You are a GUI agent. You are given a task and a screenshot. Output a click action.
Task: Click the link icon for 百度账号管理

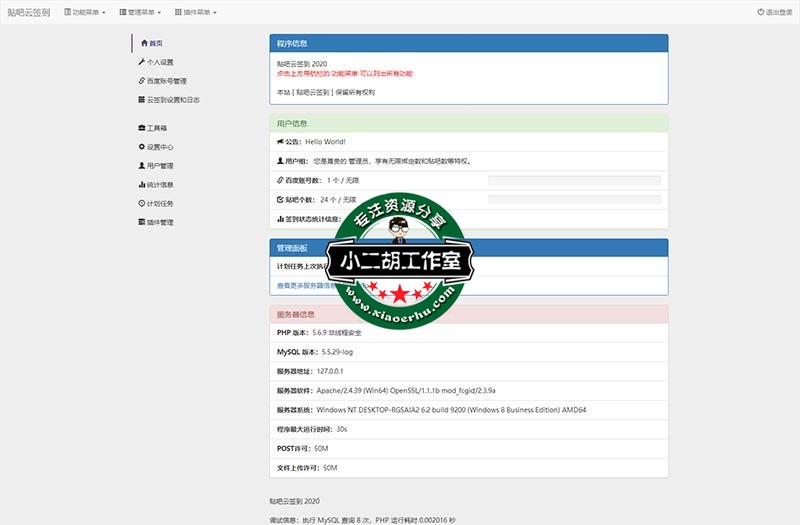tap(142, 81)
